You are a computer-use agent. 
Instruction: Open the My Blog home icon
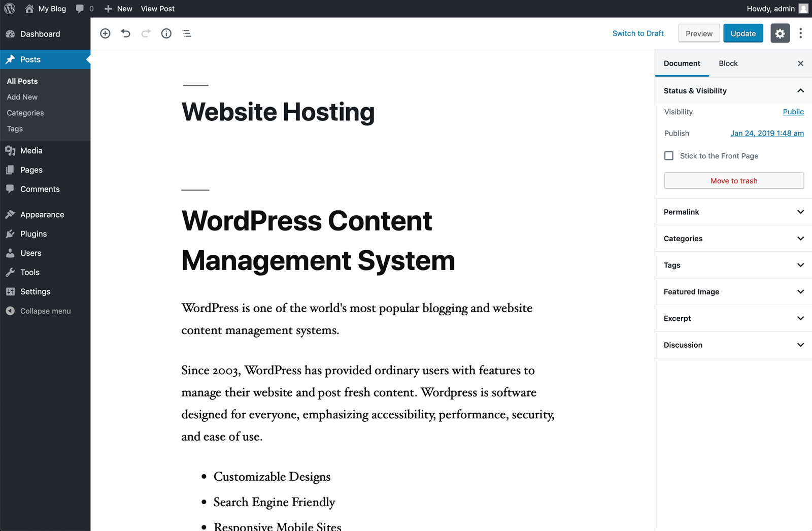pos(29,9)
